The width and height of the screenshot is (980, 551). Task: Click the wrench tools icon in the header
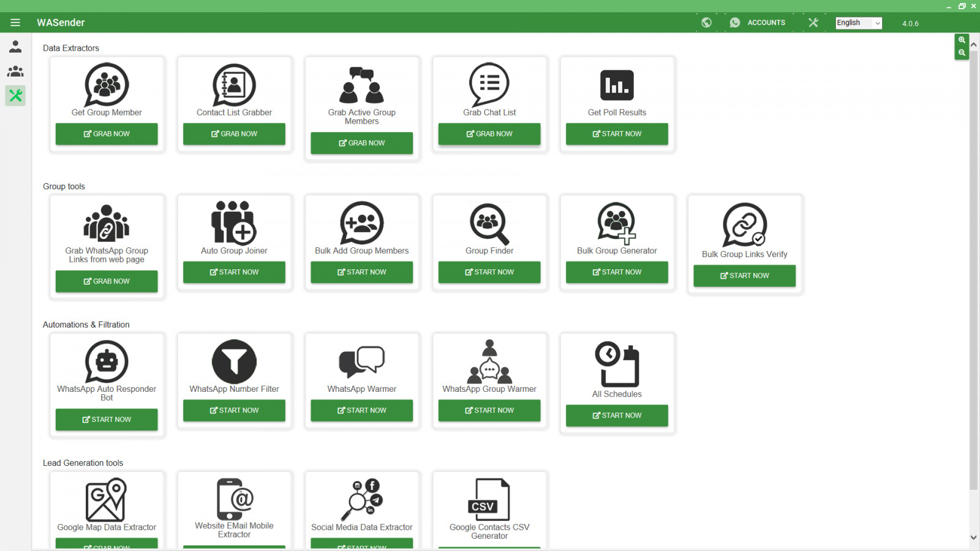click(x=813, y=23)
